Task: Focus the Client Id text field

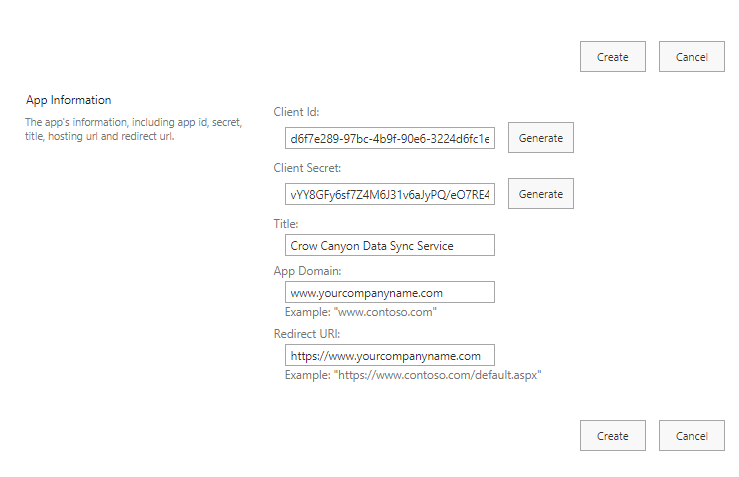Action: pyautogui.click(x=389, y=138)
